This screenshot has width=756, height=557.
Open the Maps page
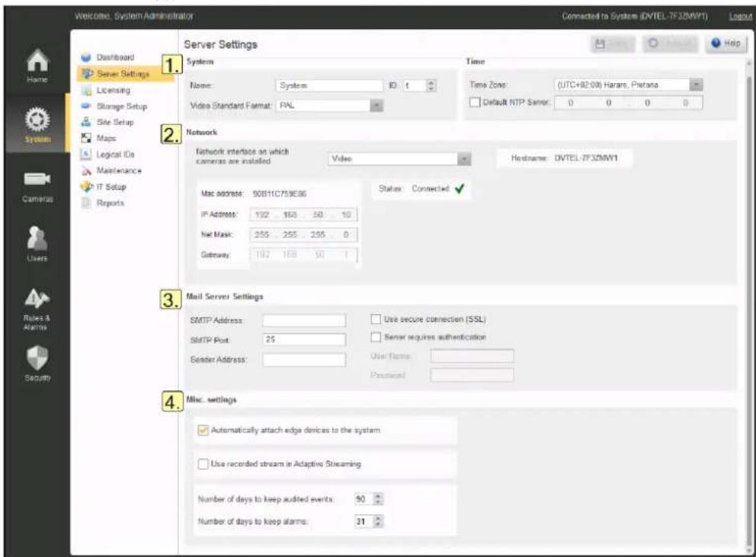coord(106,139)
